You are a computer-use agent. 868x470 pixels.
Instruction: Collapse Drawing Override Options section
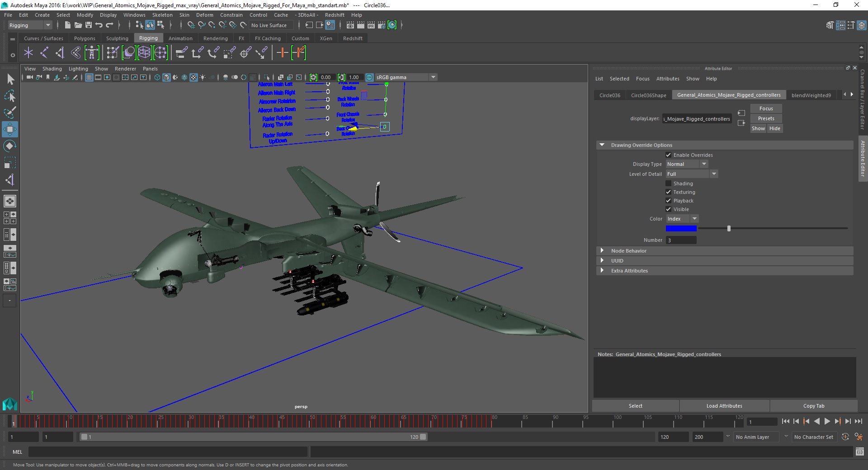pos(602,145)
